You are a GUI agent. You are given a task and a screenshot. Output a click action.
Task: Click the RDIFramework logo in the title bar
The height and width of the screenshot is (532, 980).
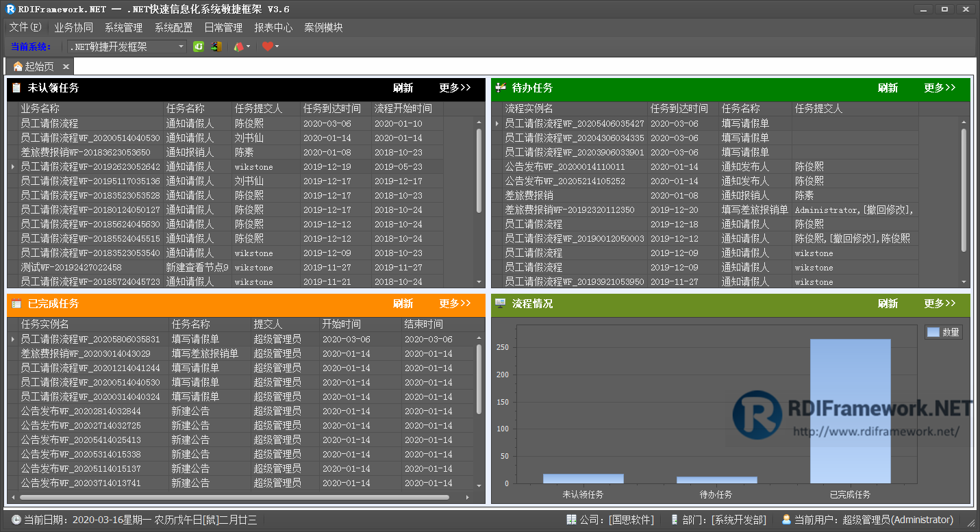coord(10,9)
